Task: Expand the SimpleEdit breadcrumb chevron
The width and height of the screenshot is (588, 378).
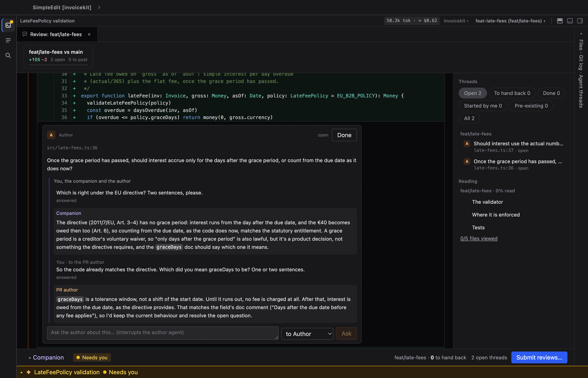Action: 99,7
